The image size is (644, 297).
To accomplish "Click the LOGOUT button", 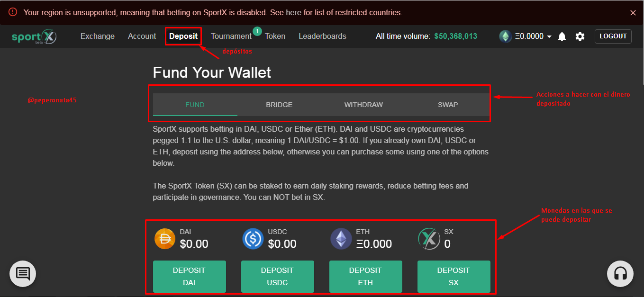I will coord(613,36).
